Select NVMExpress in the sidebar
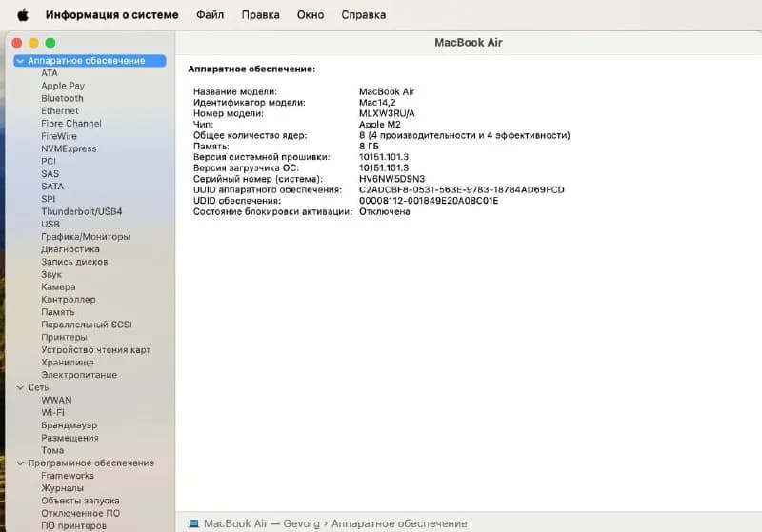 (x=69, y=149)
